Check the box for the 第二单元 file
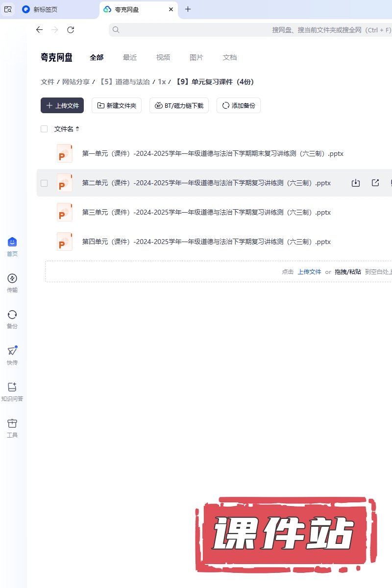Image resolution: width=392 pixels, height=588 pixels. [44, 183]
